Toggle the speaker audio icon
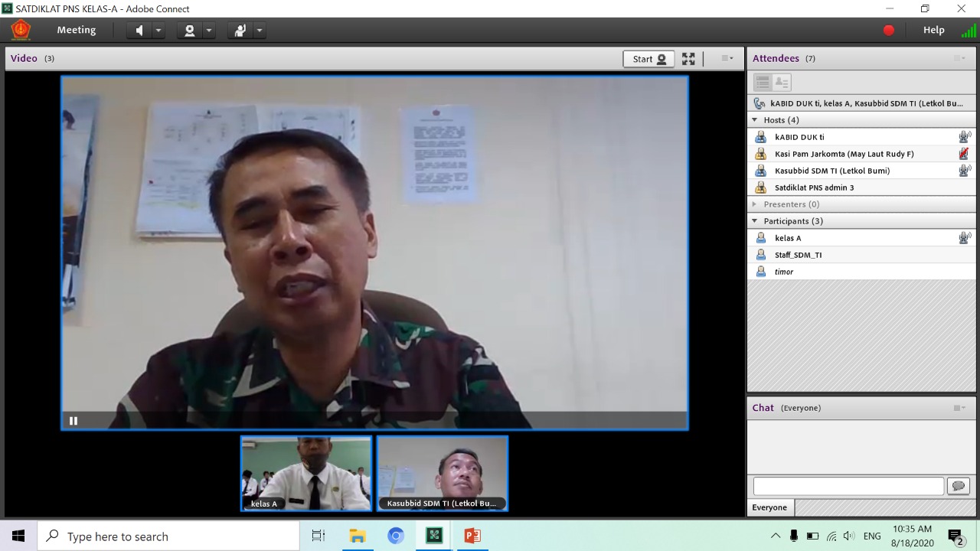This screenshot has height=551, width=980. coord(139,31)
